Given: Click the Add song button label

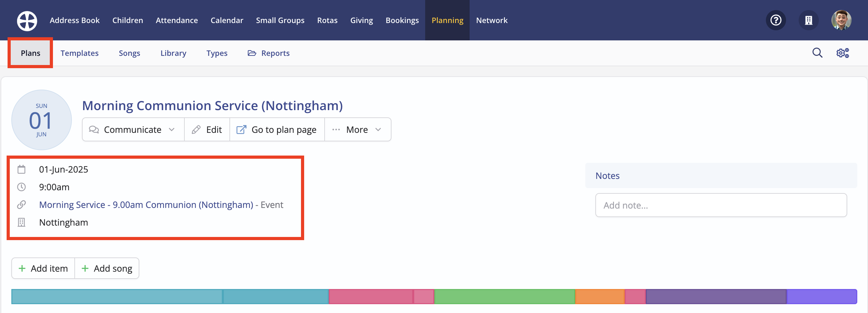Looking at the screenshot, I should click(113, 268).
